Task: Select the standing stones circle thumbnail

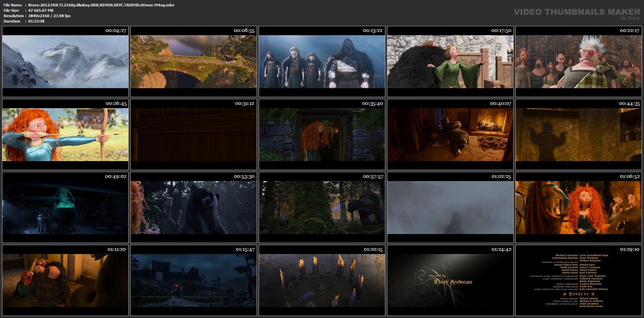Action: tap(322, 280)
